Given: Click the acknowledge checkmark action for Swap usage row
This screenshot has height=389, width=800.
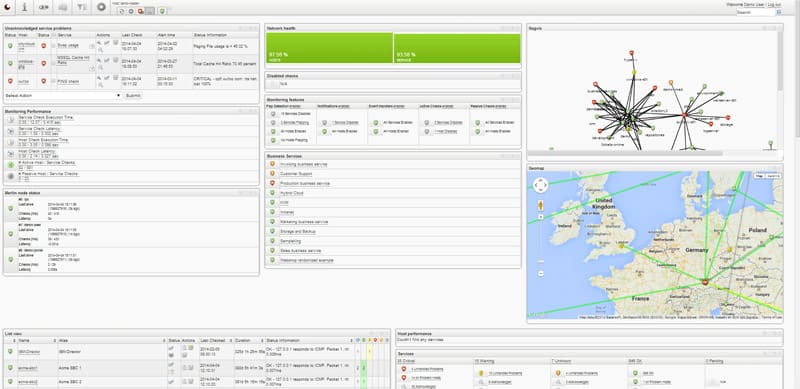Looking at the screenshot, I should coord(107,43).
